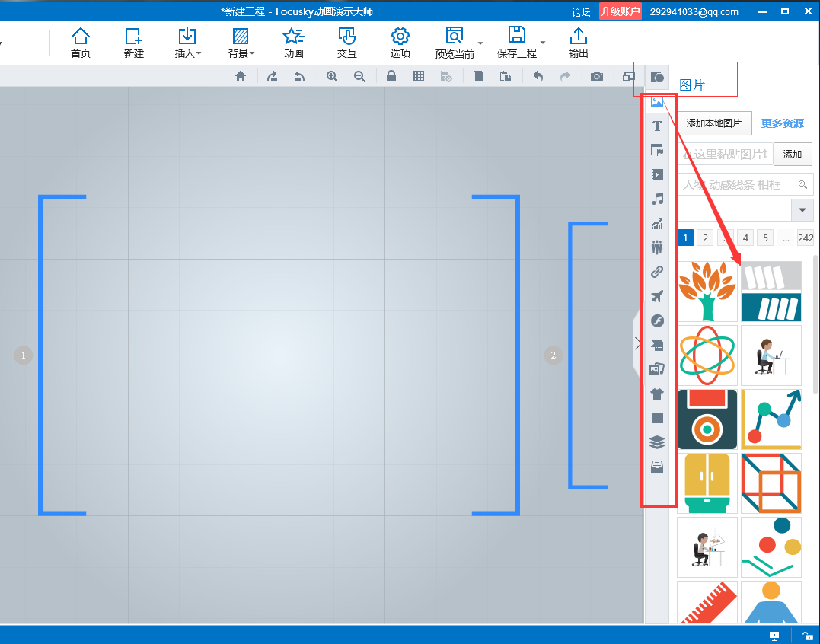
Task: Click the search magnifier icon
Action: tap(802, 184)
